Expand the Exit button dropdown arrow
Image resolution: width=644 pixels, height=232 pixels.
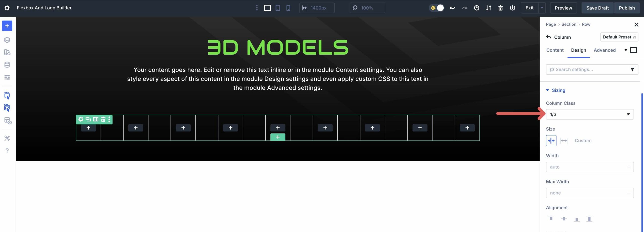[541, 8]
